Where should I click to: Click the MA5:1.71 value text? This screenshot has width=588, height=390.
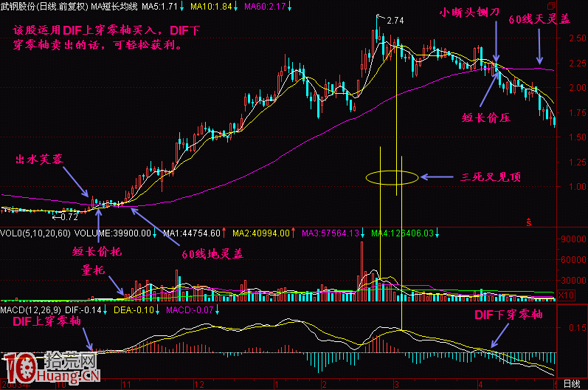click(x=159, y=7)
